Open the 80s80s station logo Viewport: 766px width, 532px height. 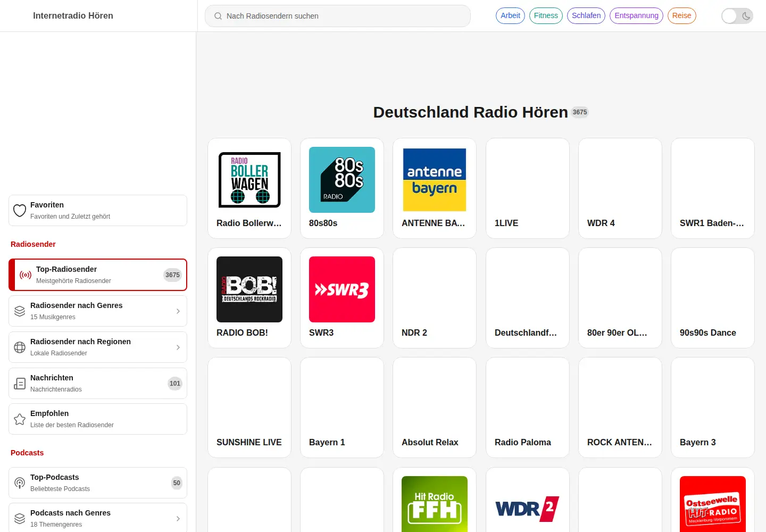click(x=342, y=180)
